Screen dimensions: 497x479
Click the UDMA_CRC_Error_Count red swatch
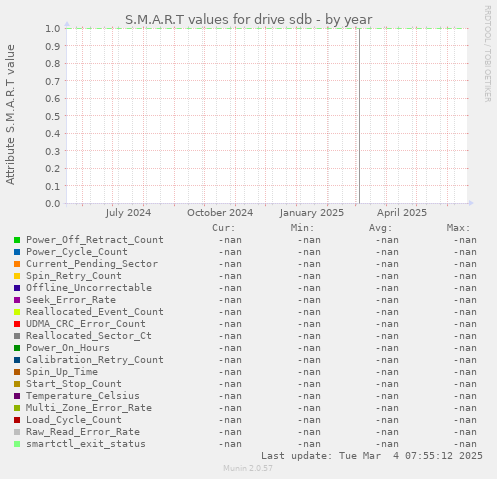[17, 324]
